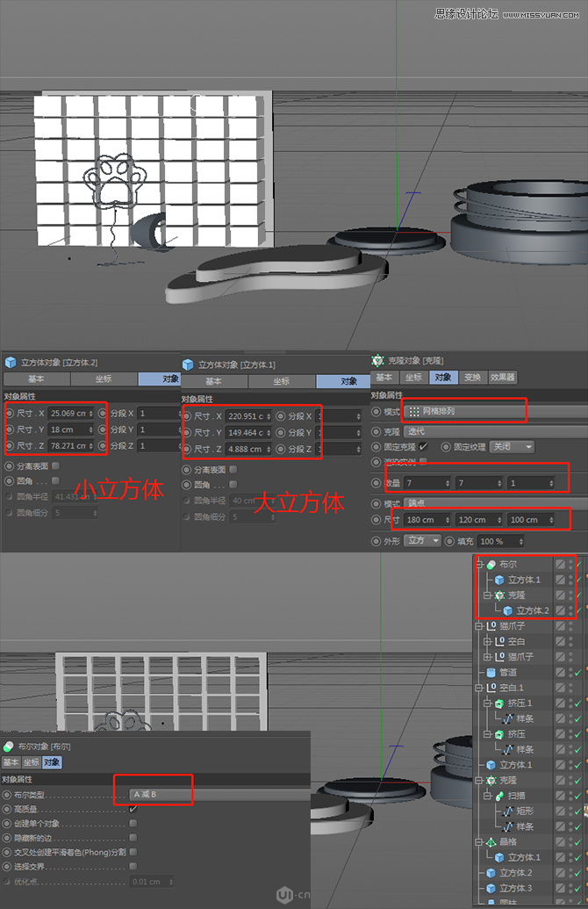Switch to 坐标 tab in 立方体.1 panel

[x=282, y=381]
